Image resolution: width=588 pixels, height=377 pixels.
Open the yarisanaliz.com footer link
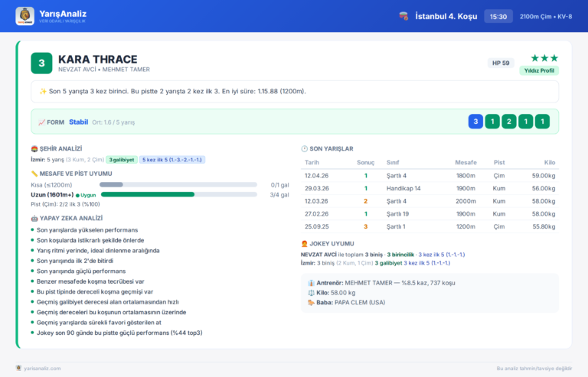[42, 369]
